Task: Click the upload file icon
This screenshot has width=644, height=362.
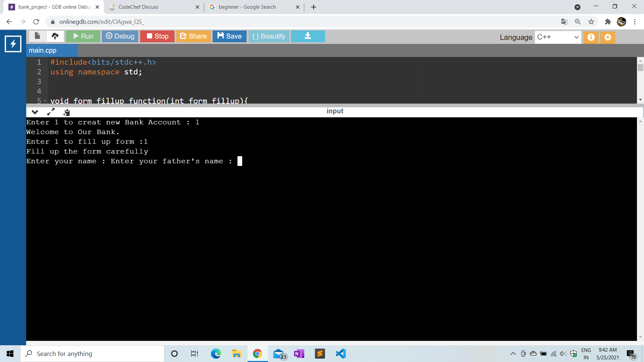Action: coord(55,36)
